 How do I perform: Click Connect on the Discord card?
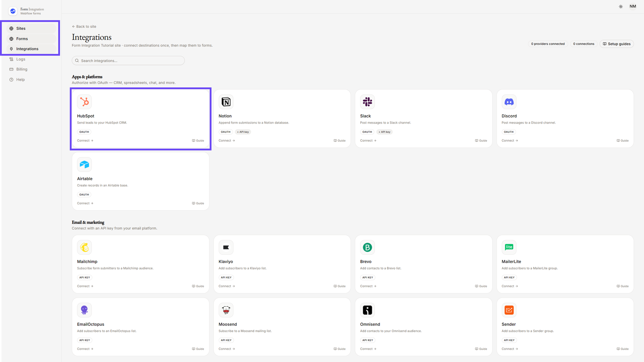tap(510, 141)
